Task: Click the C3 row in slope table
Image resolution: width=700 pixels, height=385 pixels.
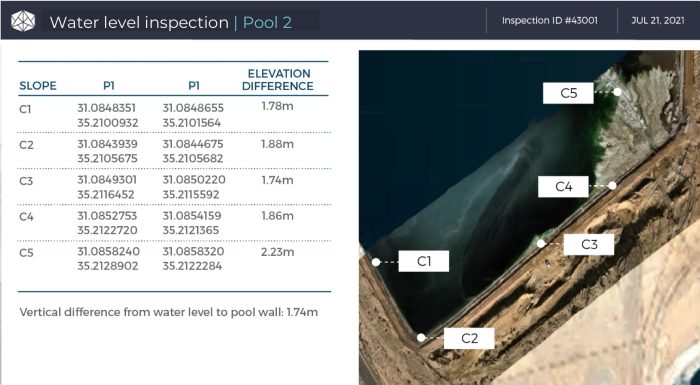Action: (x=174, y=187)
